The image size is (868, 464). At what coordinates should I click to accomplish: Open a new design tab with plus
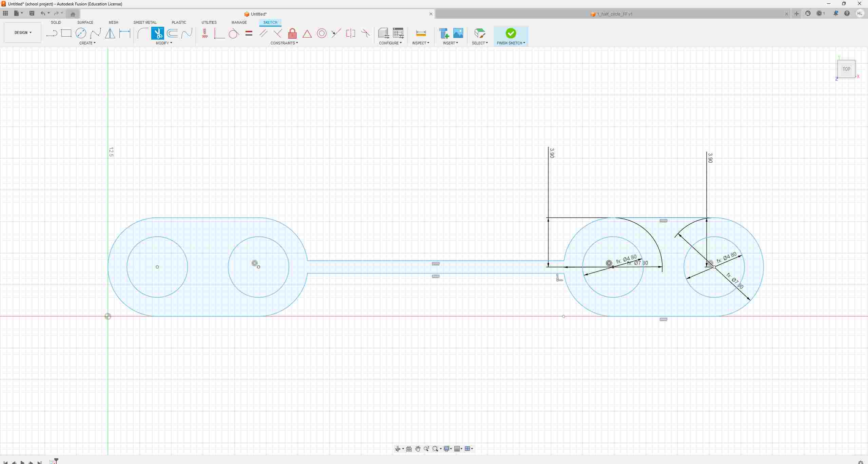point(796,14)
